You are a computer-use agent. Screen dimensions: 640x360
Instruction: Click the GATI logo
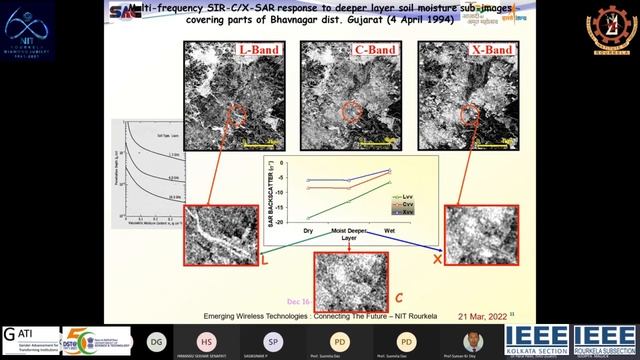click(x=31, y=340)
